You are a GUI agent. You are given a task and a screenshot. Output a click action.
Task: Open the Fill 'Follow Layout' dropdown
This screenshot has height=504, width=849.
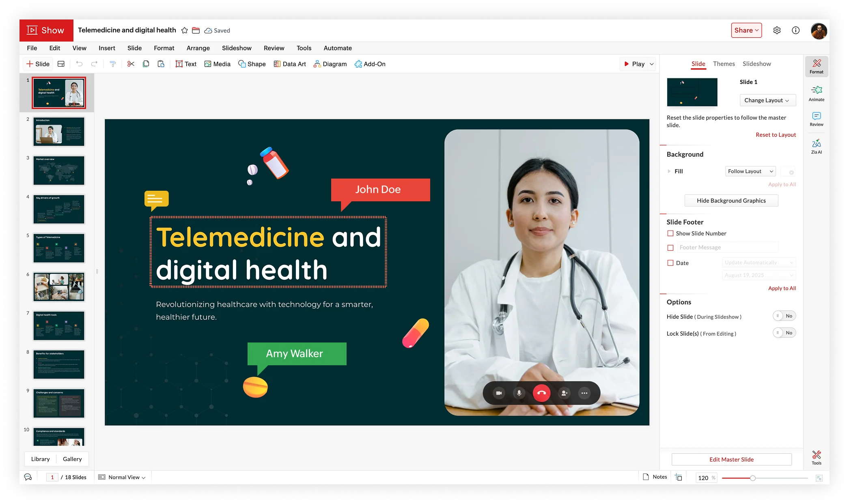[750, 171]
